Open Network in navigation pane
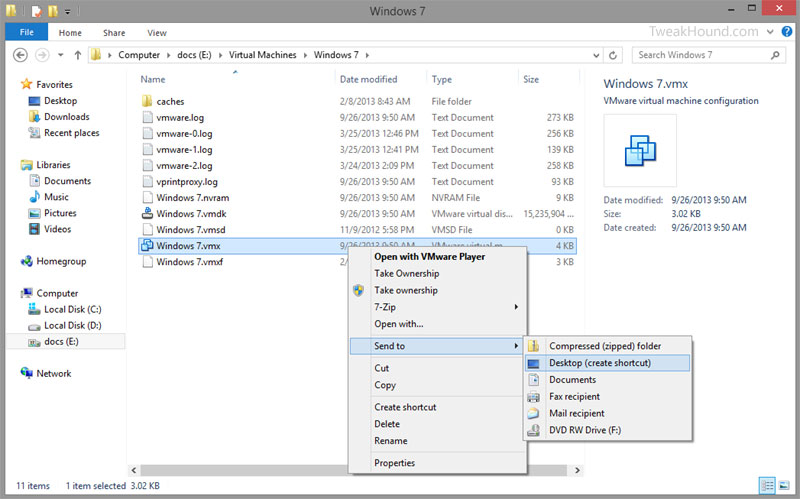 click(x=54, y=373)
